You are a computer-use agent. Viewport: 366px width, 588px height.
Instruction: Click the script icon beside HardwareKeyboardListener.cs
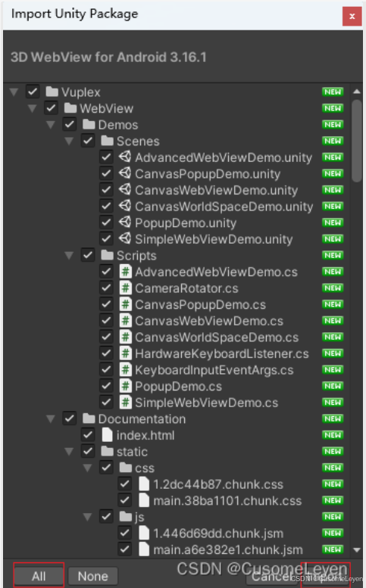(x=125, y=353)
